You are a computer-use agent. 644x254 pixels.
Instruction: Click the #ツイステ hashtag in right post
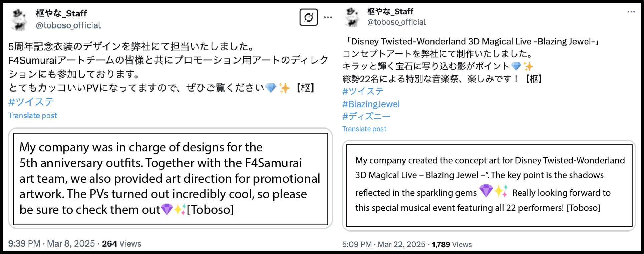(x=363, y=91)
